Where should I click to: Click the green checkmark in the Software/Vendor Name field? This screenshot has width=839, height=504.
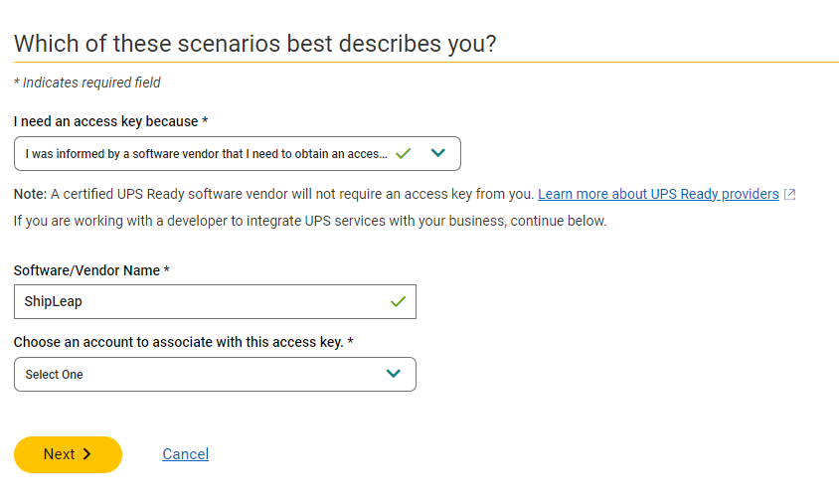click(x=398, y=302)
